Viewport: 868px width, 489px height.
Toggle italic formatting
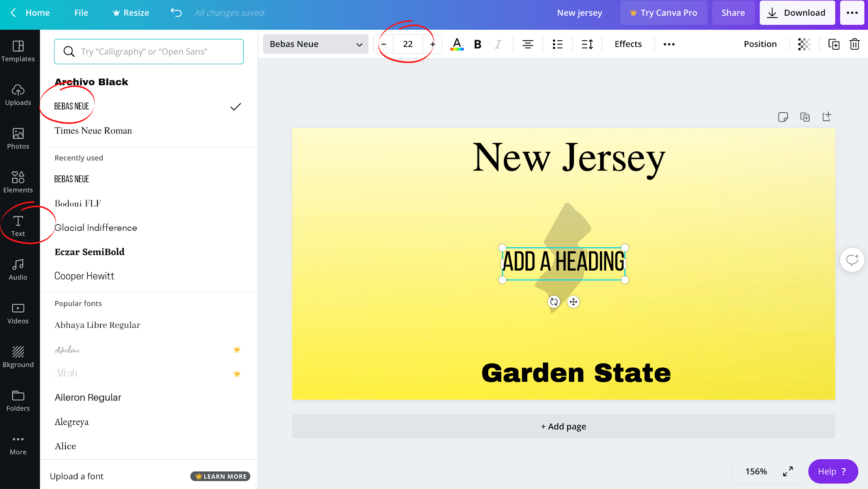click(x=498, y=44)
